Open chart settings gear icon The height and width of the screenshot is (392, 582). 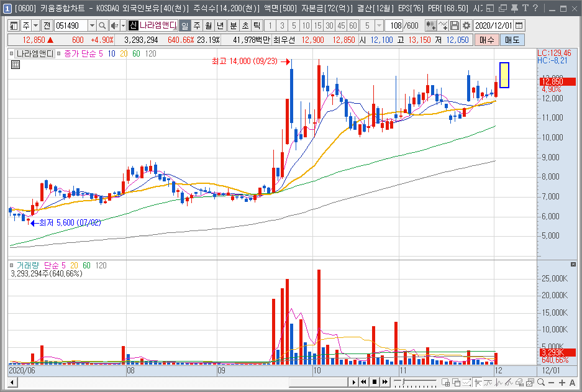click(x=466, y=25)
